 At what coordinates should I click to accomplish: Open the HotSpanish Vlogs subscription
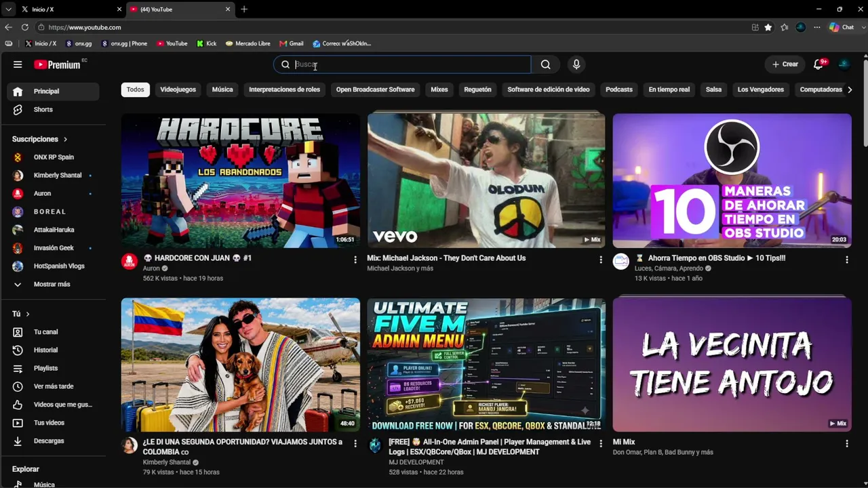(54, 266)
